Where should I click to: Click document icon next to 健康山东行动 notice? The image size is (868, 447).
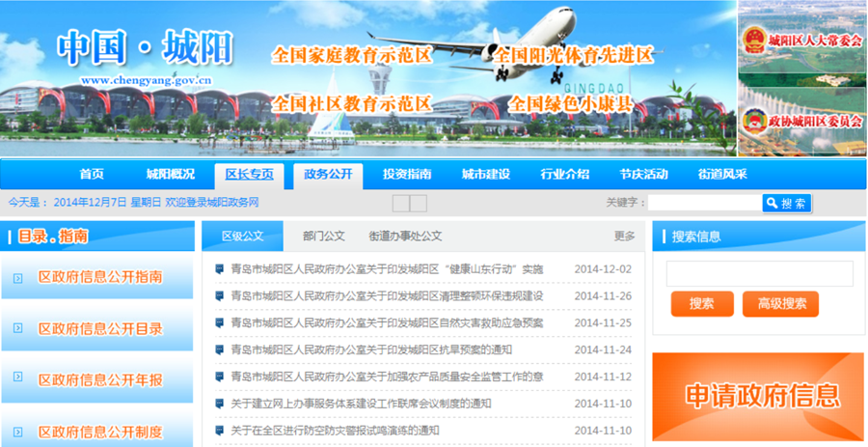221,269
